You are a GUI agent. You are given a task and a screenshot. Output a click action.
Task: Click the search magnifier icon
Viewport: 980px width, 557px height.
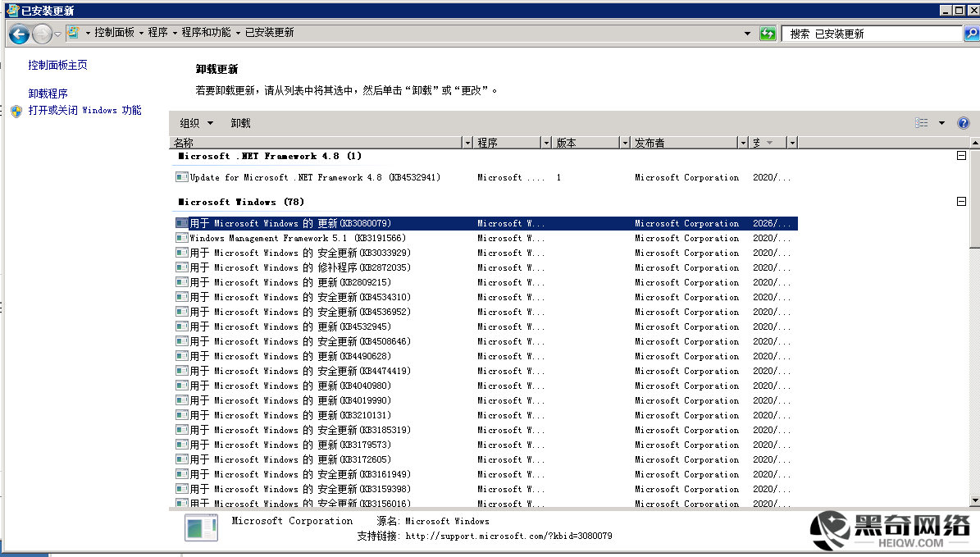(971, 34)
